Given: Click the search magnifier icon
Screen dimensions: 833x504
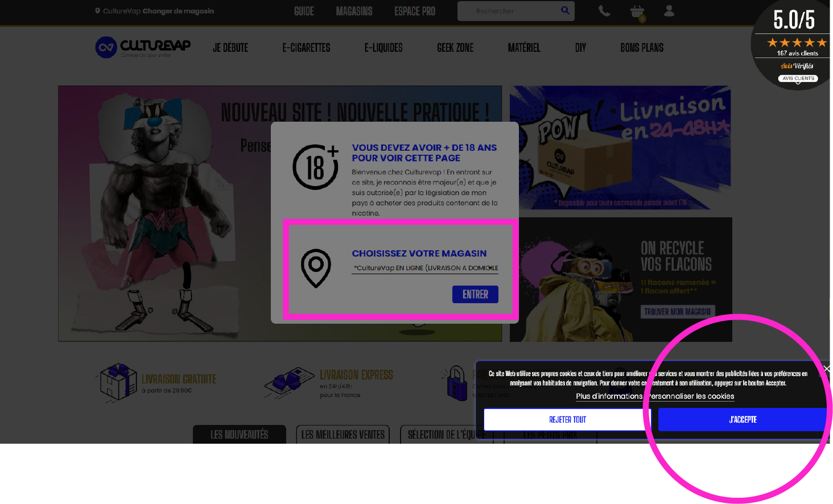Looking at the screenshot, I should (x=565, y=11).
